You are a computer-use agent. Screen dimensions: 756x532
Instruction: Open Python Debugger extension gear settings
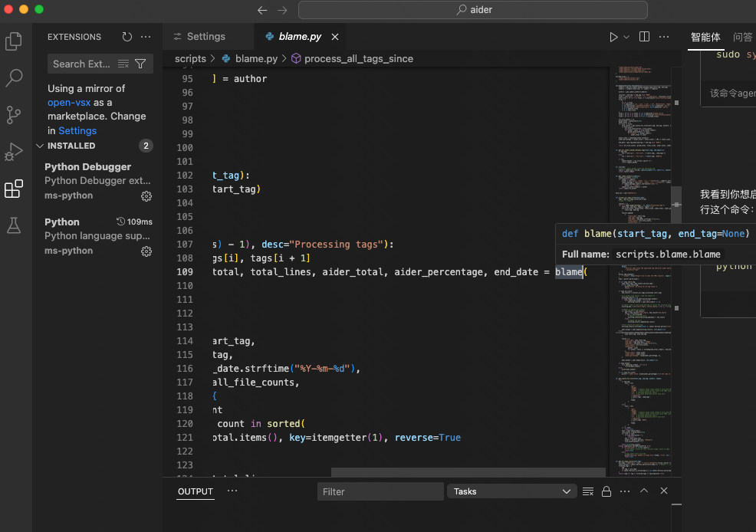(146, 196)
